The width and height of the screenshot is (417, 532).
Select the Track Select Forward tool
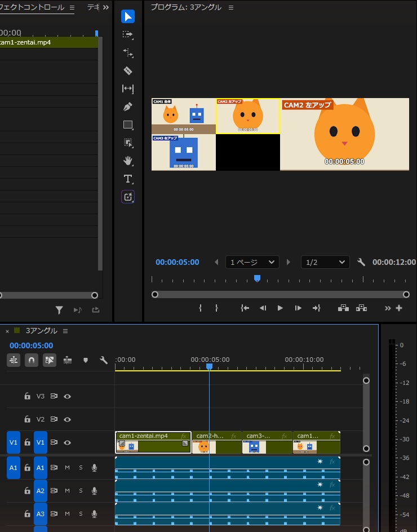(128, 34)
